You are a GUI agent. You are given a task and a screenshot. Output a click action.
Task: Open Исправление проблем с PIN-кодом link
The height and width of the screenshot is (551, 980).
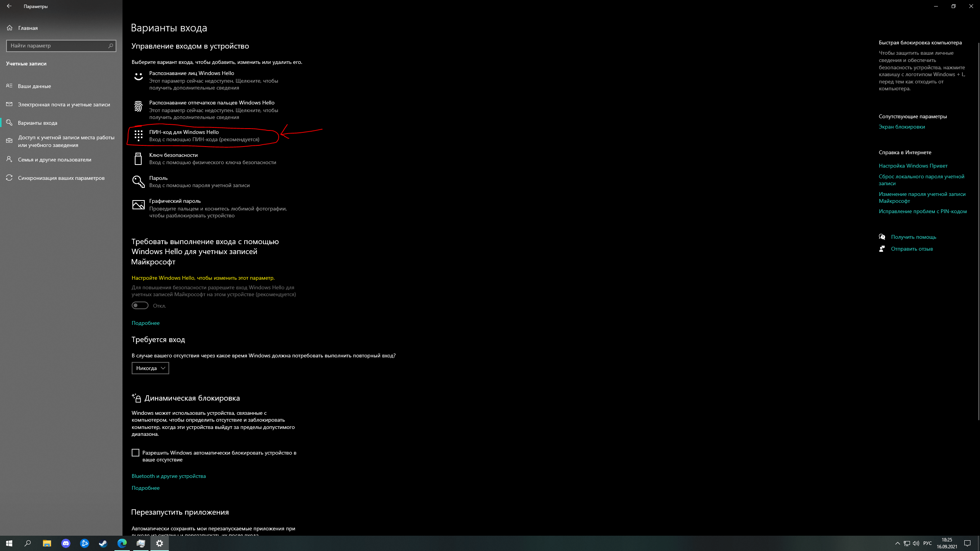point(923,211)
